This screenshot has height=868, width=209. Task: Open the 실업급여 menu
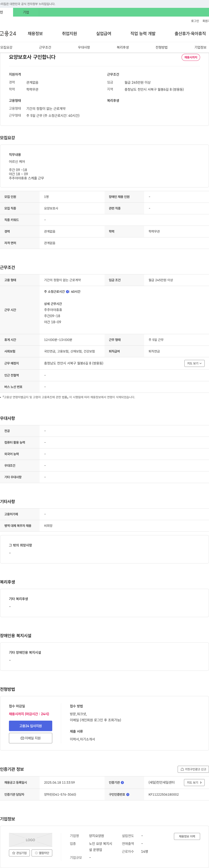coord(104,33)
